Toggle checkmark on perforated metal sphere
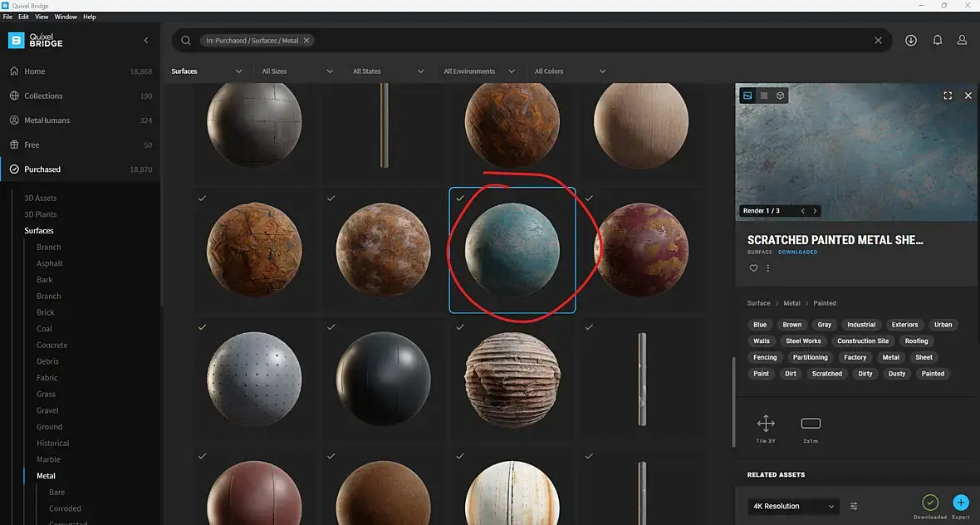This screenshot has width=980, height=525. (x=202, y=326)
